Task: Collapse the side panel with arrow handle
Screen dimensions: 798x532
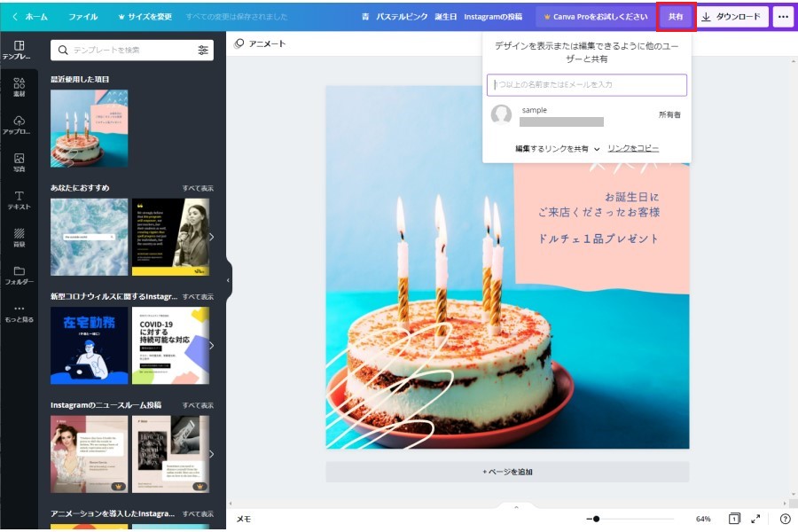Action: tap(228, 280)
